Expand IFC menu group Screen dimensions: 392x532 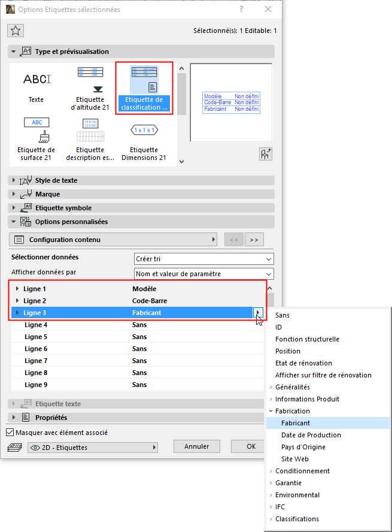[x=271, y=507]
